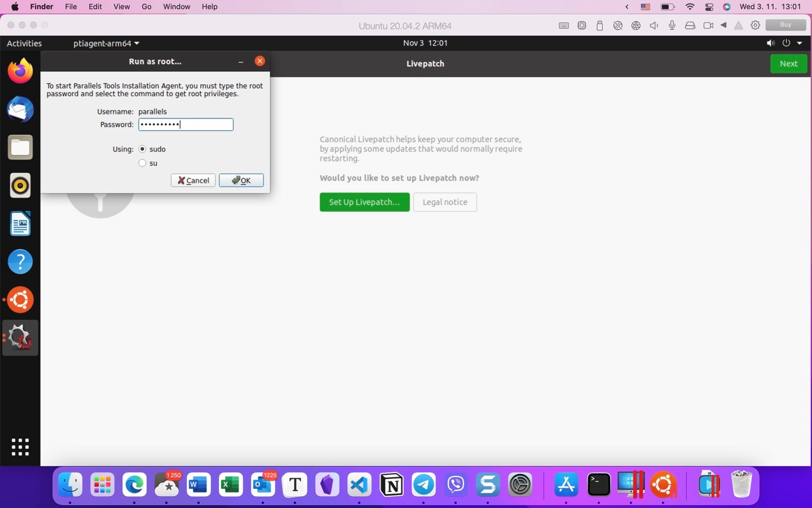Click the microphone icon in the Parallels toolbar

(672, 25)
